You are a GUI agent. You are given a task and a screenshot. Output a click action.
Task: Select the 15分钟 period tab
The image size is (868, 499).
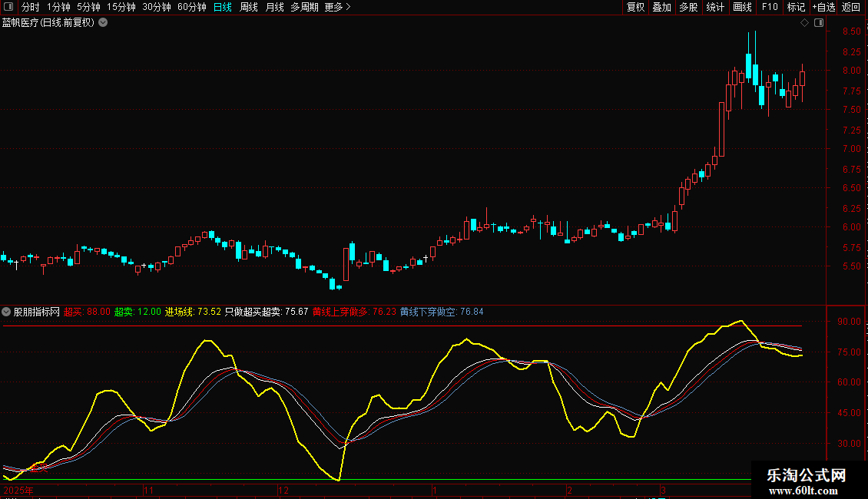121,7
